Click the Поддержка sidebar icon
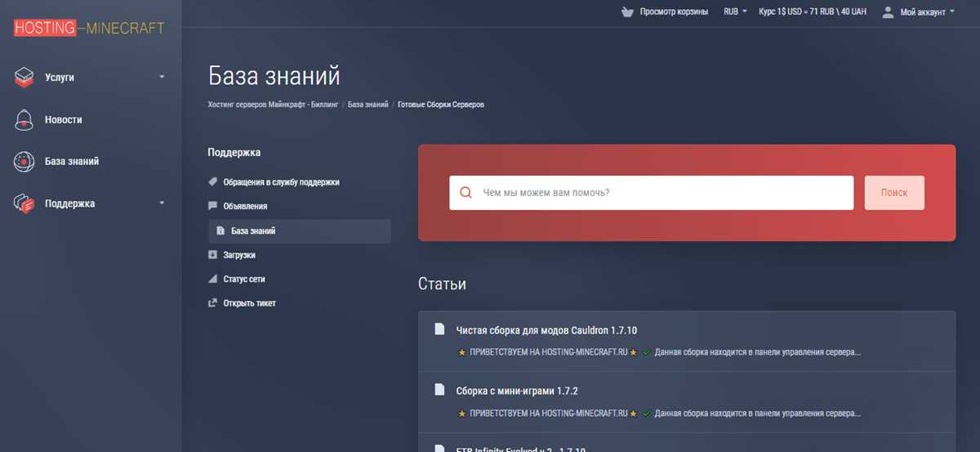 [24, 204]
